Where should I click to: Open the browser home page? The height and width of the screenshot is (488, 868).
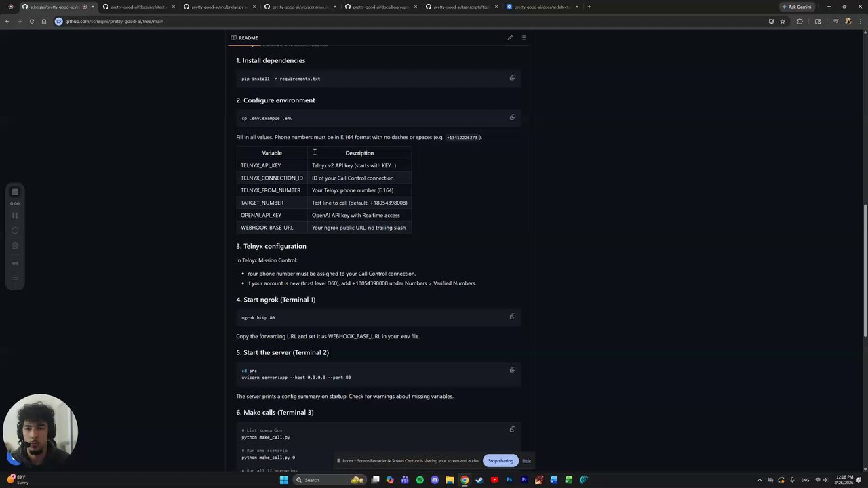[x=43, y=21]
